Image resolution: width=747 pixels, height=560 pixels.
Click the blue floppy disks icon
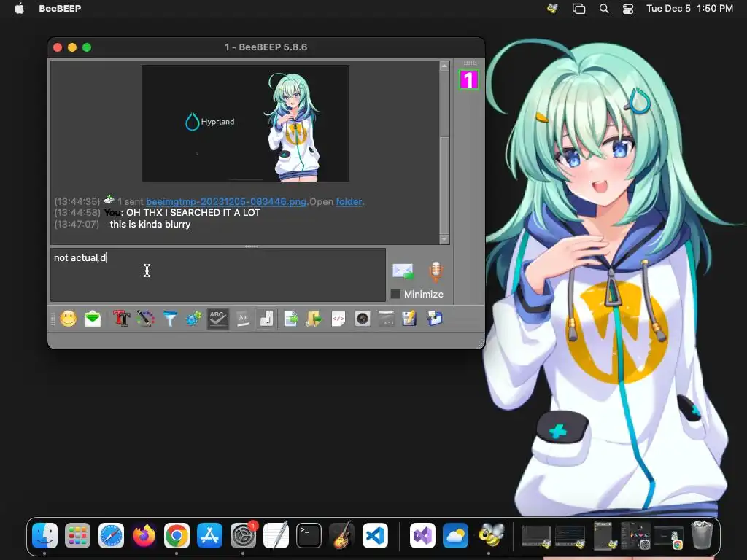point(434,319)
